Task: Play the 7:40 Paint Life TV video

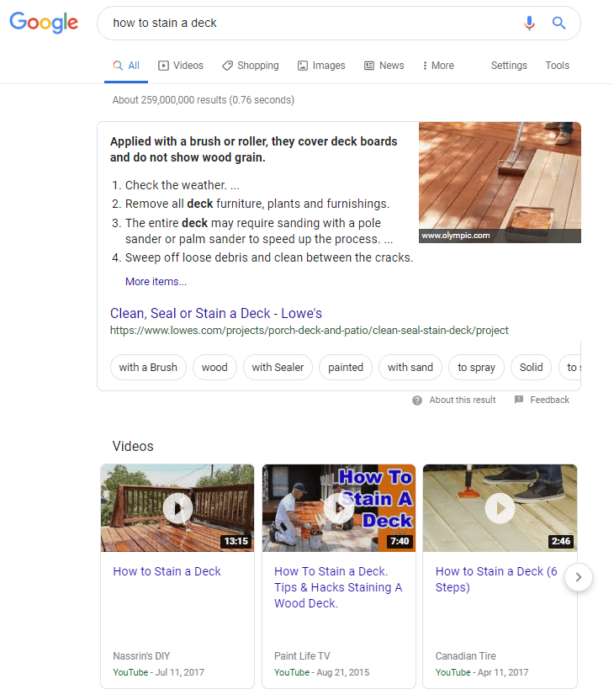Action: coord(339,508)
